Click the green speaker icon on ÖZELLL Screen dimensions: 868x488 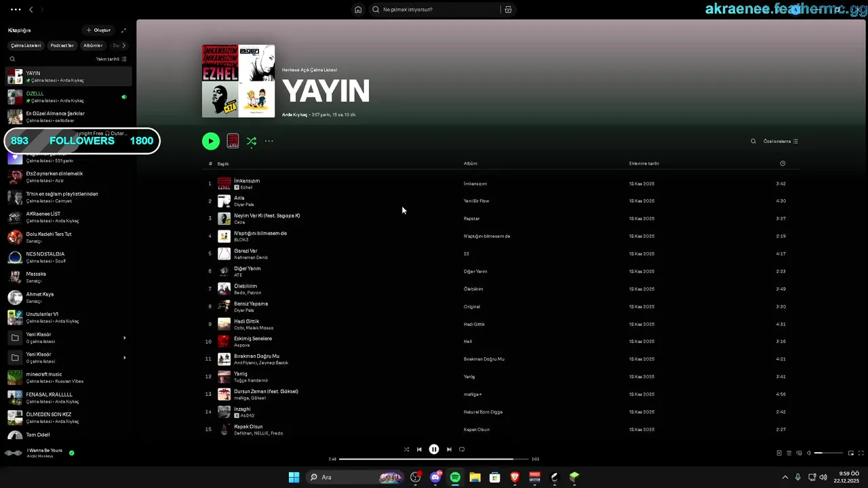123,97
